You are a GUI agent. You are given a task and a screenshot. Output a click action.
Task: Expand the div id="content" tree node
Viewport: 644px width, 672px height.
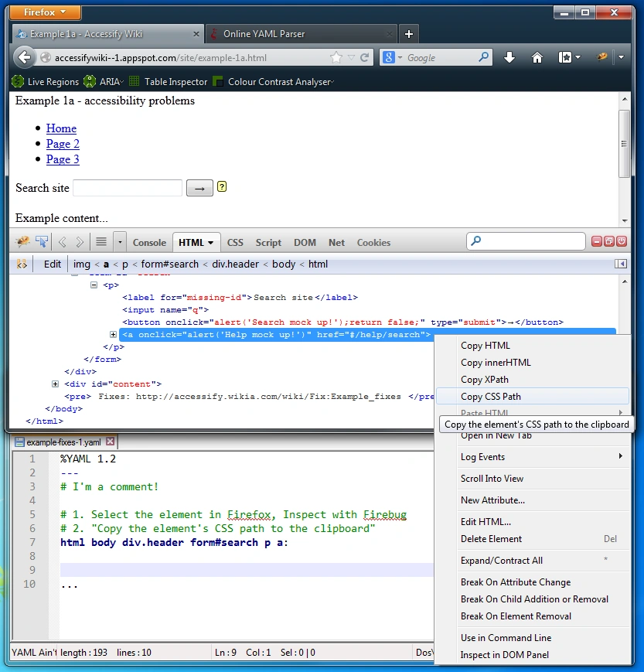coord(55,384)
